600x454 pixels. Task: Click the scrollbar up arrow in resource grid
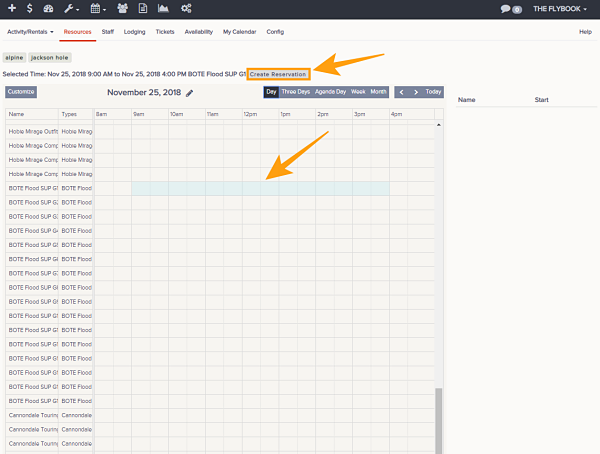[x=439, y=125]
